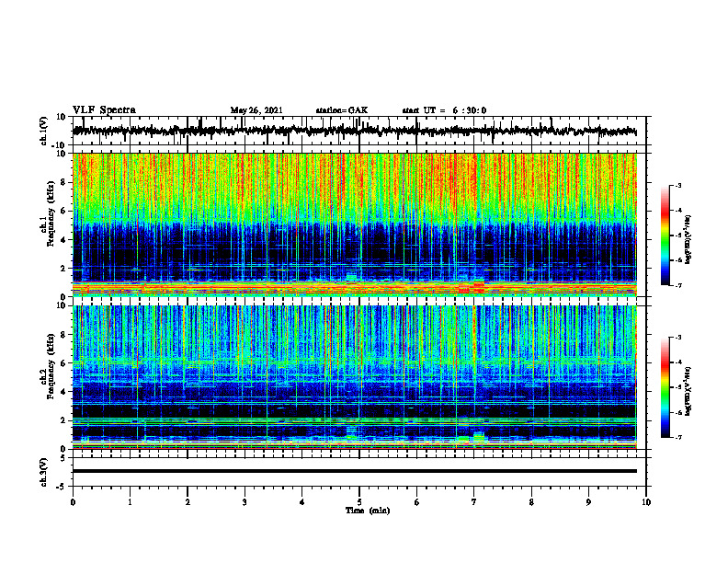
Task: Click the "-7" tick on upper color bar
Action: click(677, 285)
